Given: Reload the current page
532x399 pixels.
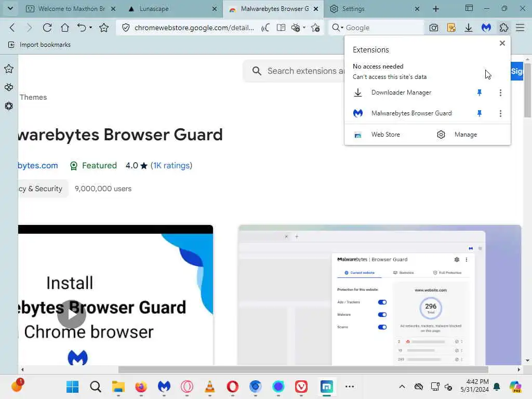Looking at the screenshot, I should pos(47,28).
